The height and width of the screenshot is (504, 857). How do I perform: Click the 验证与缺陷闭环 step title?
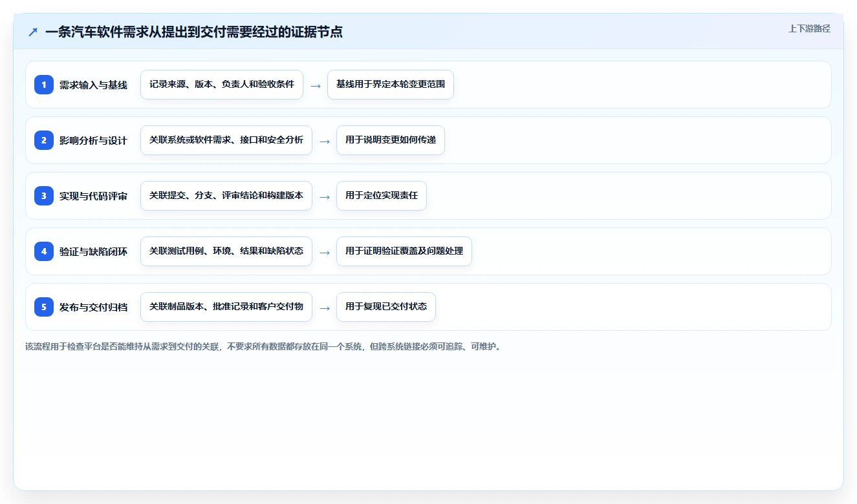click(x=93, y=251)
